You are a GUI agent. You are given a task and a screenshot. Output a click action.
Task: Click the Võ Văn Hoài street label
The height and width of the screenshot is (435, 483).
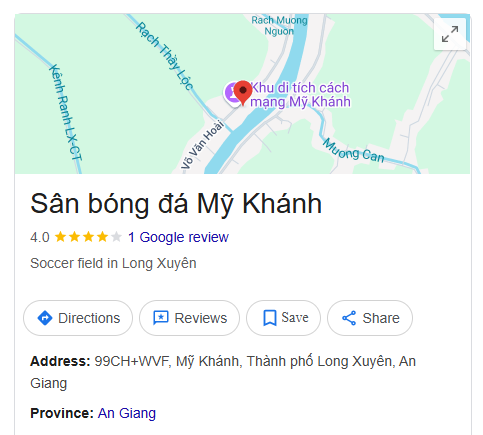(x=203, y=144)
